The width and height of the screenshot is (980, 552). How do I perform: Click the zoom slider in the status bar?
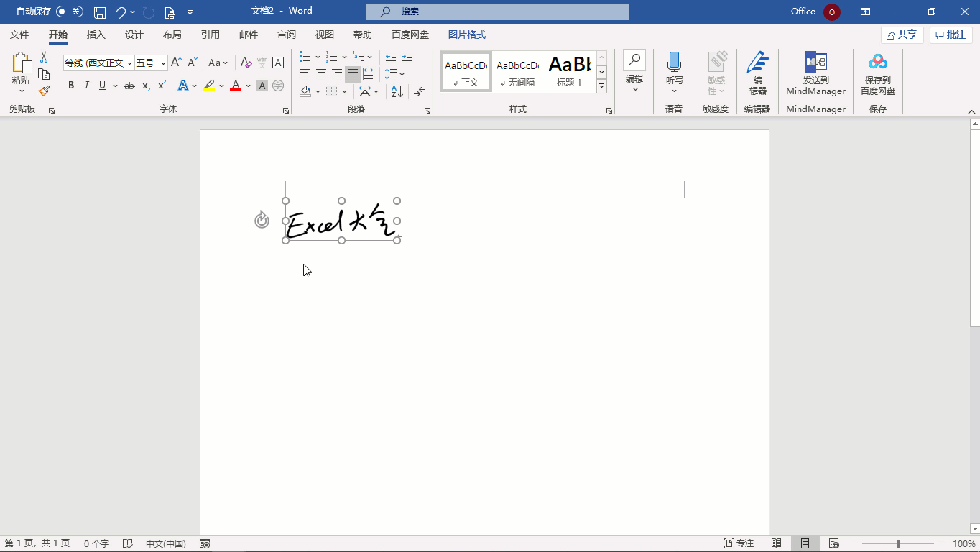click(x=898, y=543)
